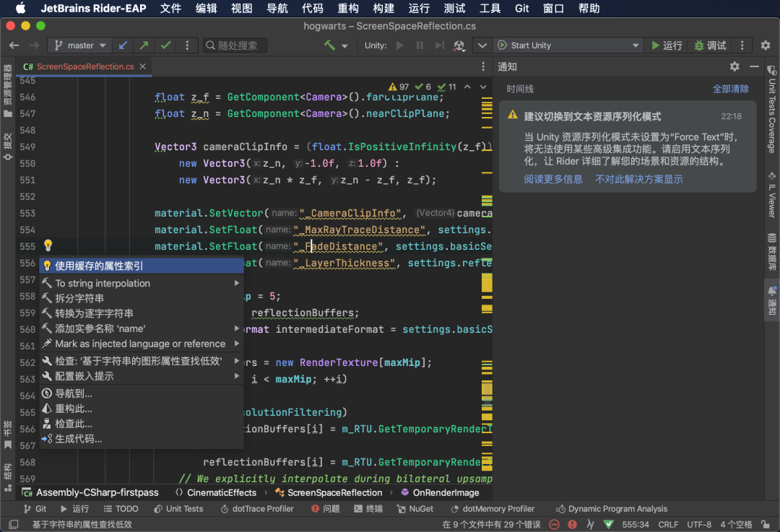Toggle the Git tool window at bottom
This screenshot has width=780, height=532.
35,509
